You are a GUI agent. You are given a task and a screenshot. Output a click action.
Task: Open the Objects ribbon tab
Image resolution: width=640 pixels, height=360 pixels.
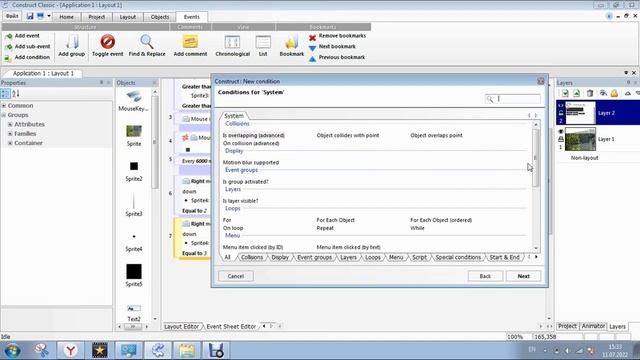pyautogui.click(x=160, y=17)
